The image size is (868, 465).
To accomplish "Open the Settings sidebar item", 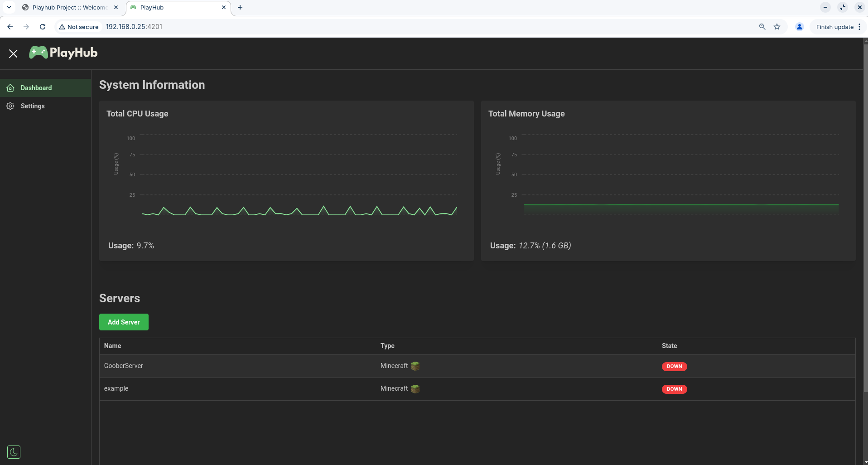I will [x=33, y=106].
